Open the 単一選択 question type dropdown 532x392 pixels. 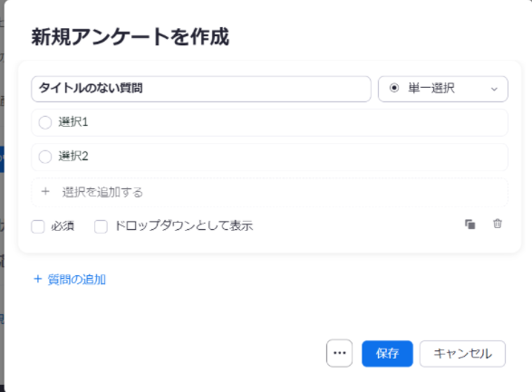pos(443,89)
